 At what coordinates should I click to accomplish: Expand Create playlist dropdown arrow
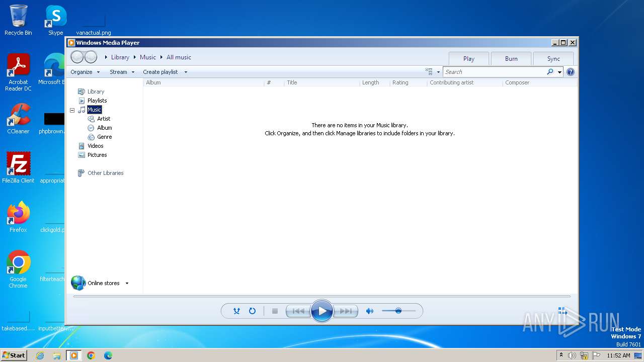[186, 72]
